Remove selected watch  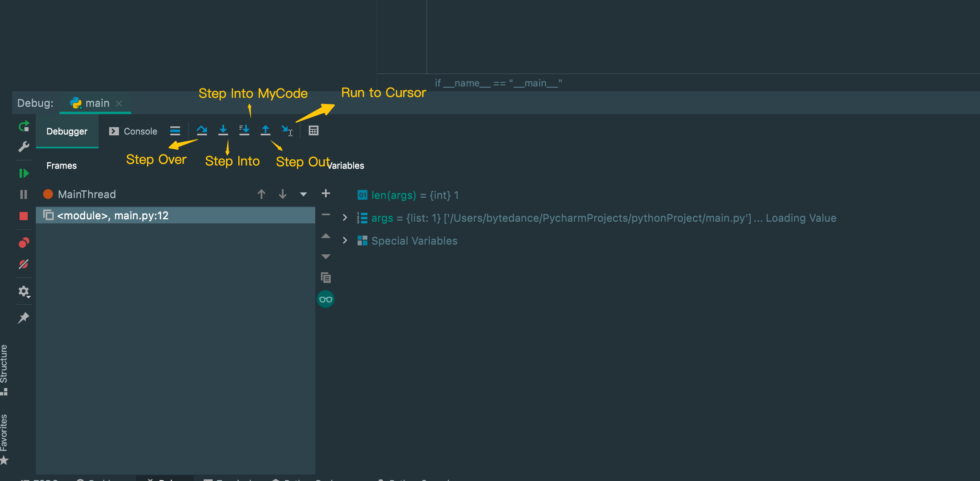coord(326,214)
